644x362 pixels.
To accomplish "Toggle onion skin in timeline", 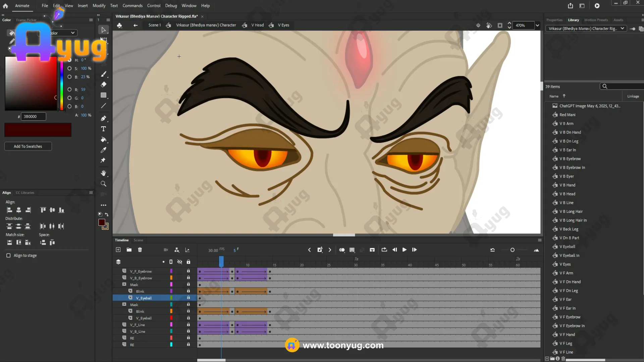I will click(x=342, y=250).
